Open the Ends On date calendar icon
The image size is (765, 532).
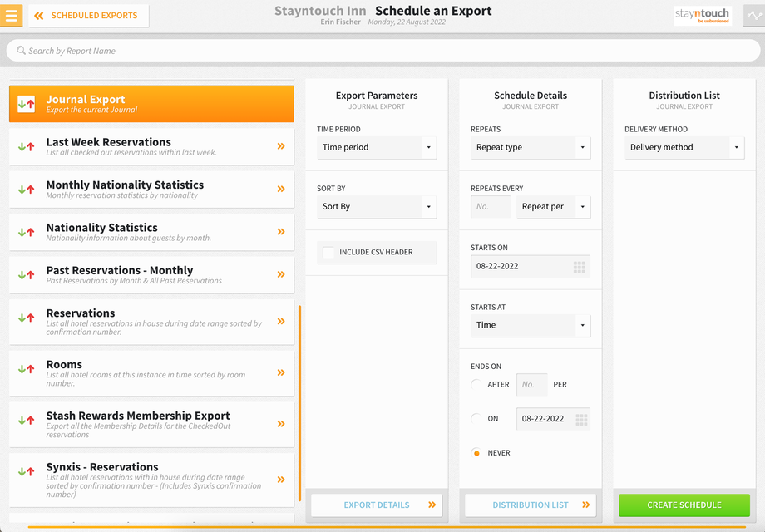(x=581, y=419)
